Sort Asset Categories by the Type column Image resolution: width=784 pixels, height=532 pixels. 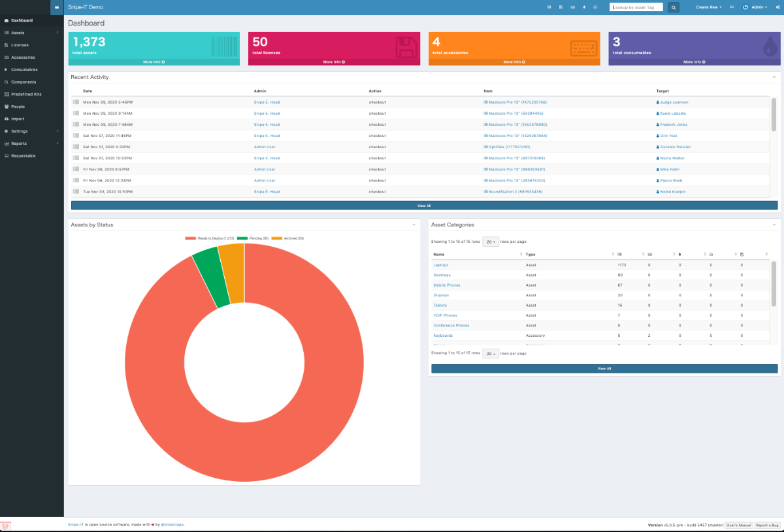pyautogui.click(x=570, y=254)
